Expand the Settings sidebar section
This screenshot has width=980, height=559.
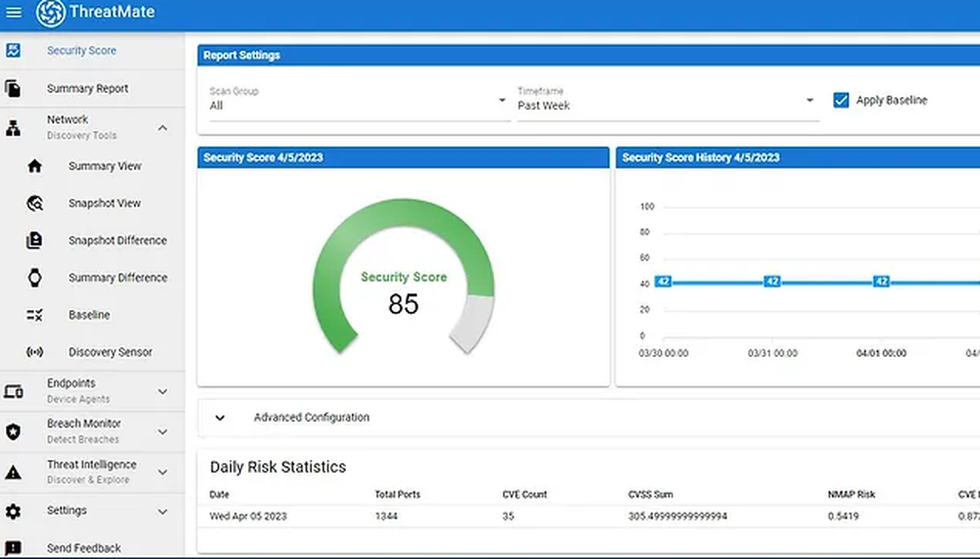click(163, 511)
